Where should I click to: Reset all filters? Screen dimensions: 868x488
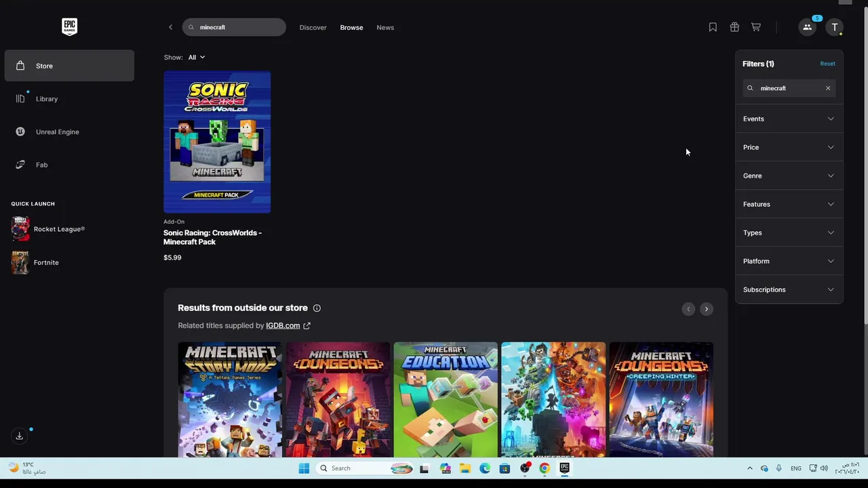[827, 64]
